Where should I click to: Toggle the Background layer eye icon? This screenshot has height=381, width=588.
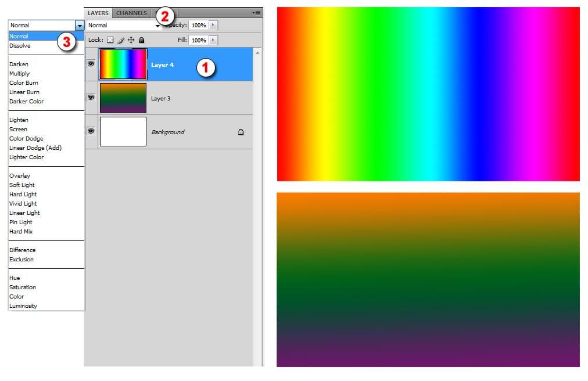tap(91, 131)
